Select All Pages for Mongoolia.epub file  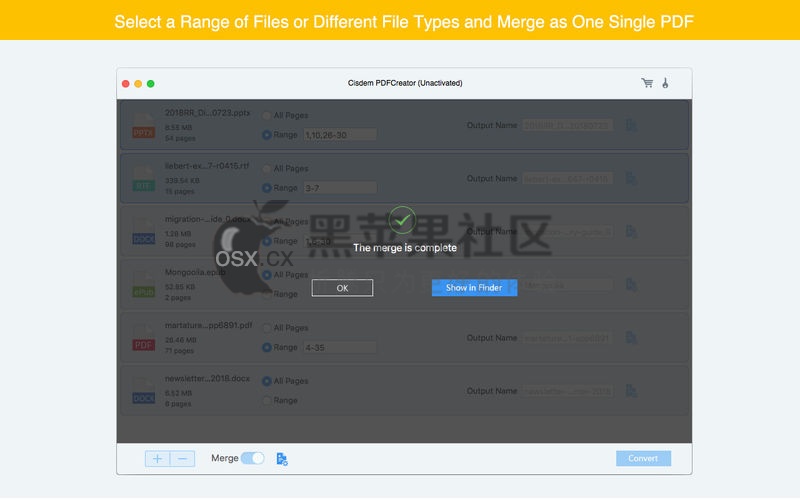coord(266,275)
